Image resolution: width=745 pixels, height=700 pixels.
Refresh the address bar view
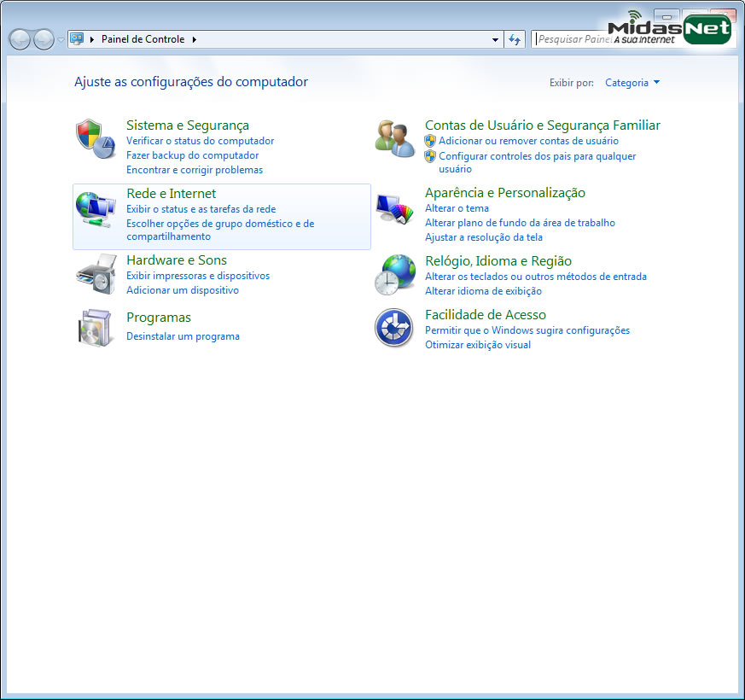[515, 39]
